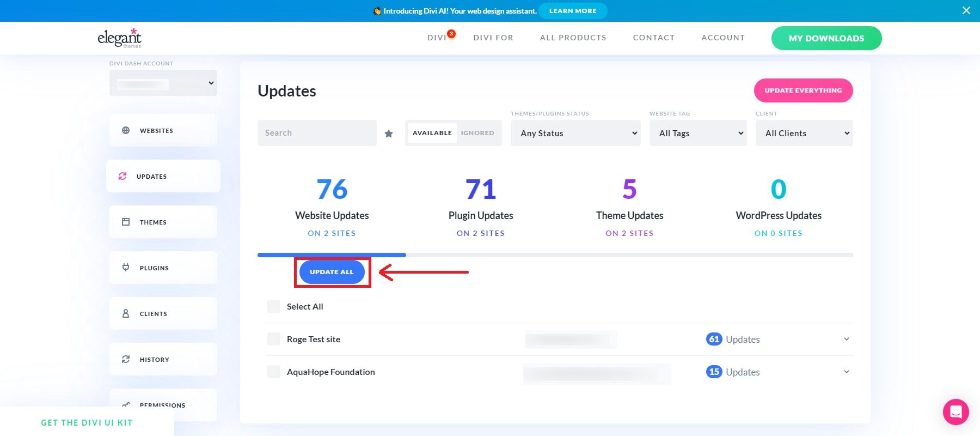
Task: Click the blue 61 updates badge
Action: coord(714,339)
